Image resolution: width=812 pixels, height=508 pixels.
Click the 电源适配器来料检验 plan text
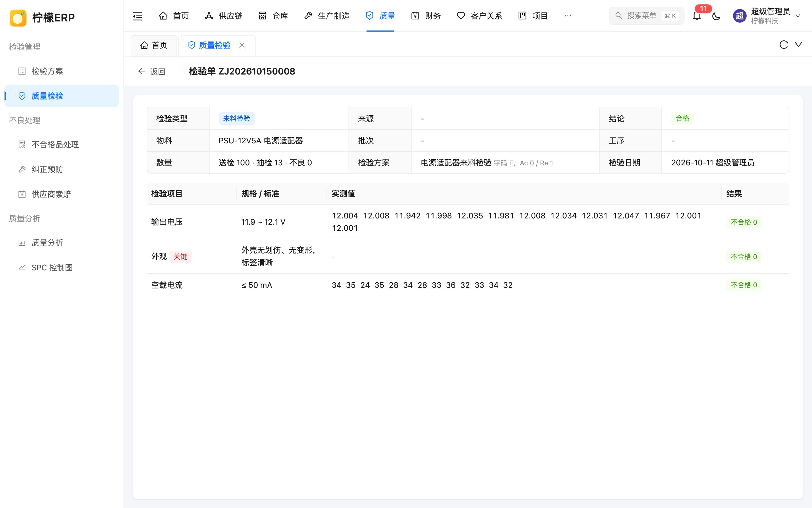(456, 163)
